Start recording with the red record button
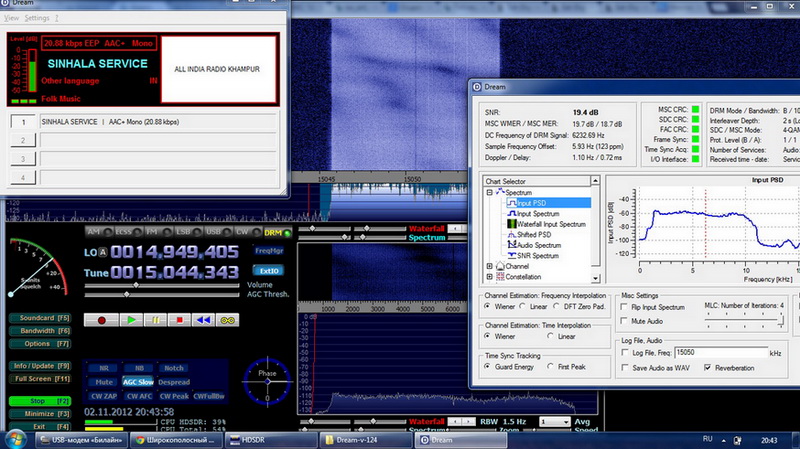Screen dimensions: 800x449 pos(101,320)
